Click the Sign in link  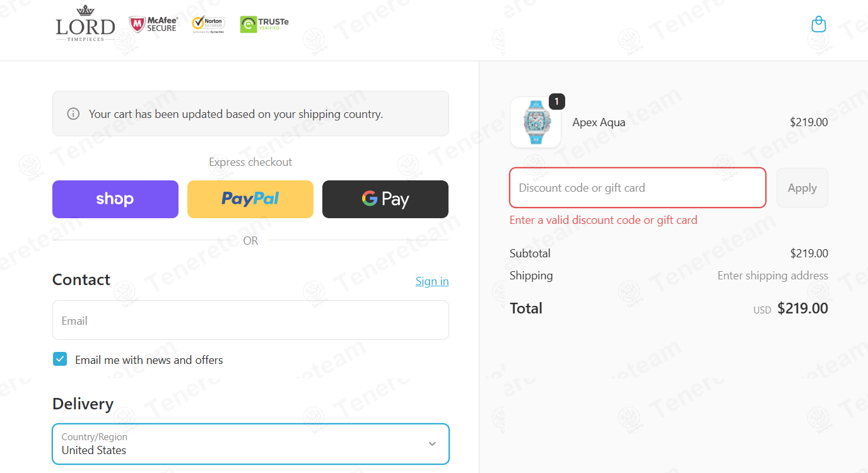tap(432, 281)
